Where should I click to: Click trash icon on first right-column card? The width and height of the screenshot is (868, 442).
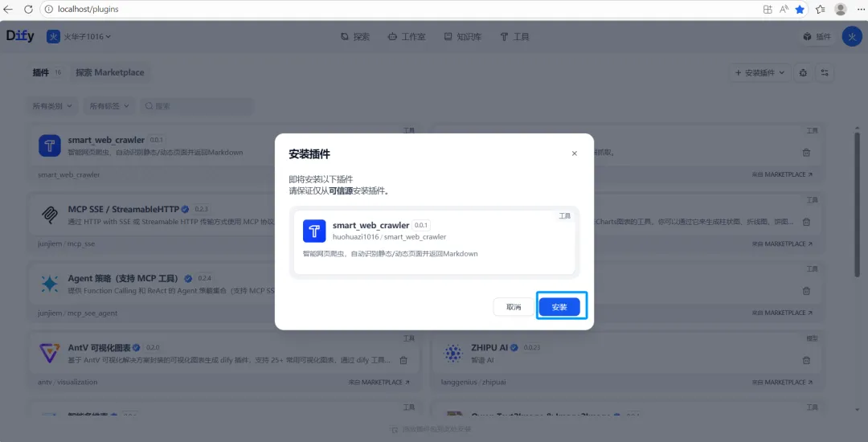click(x=807, y=153)
